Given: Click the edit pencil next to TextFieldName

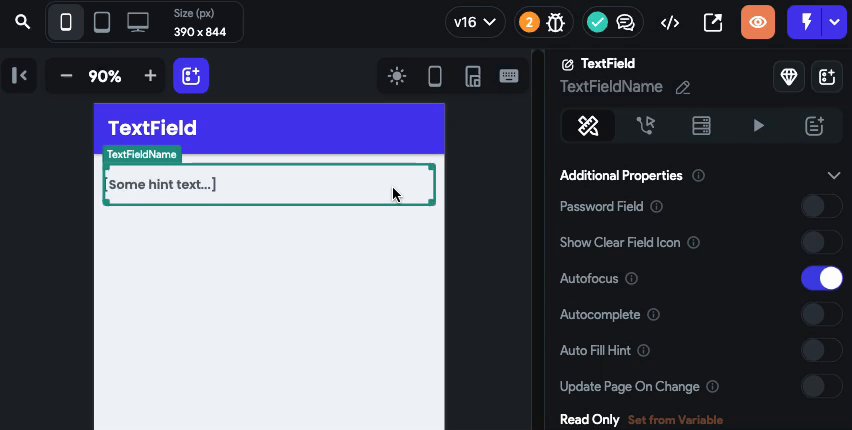Looking at the screenshot, I should (x=683, y=88).
